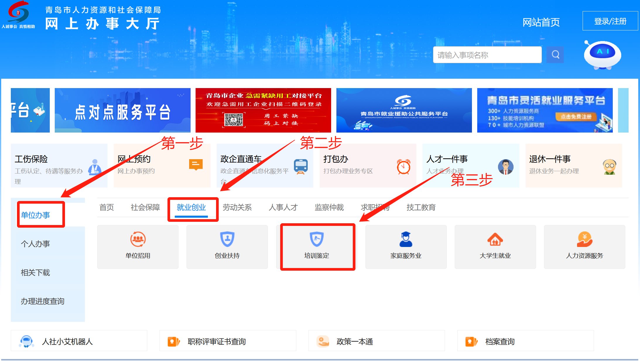Select the 劳动关系 tab

[237, 207]
